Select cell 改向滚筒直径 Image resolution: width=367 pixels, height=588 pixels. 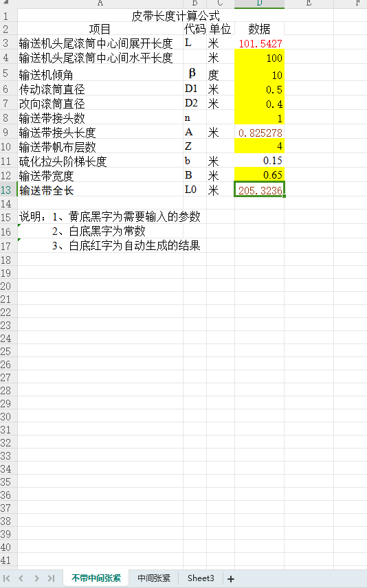click(100, 103)
